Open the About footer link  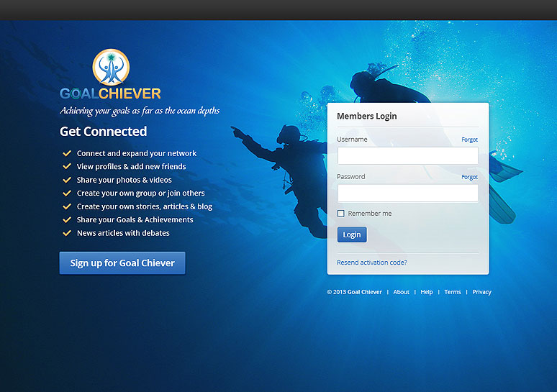tap(401, 292)
